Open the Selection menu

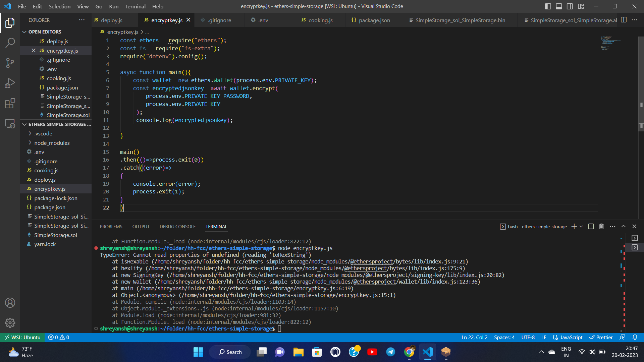(x=59, y=6)
